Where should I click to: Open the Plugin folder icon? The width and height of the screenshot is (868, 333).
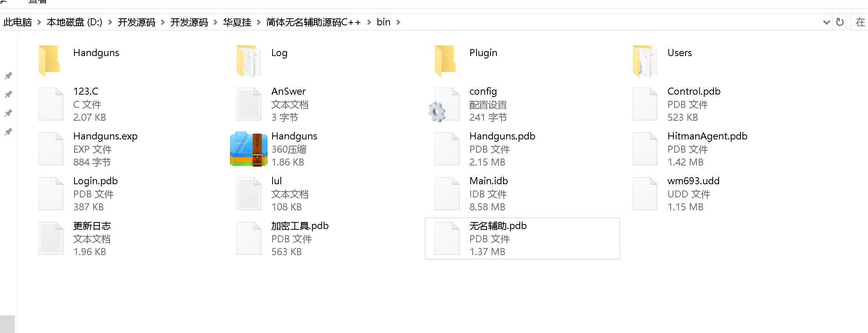tap(446, 60)
